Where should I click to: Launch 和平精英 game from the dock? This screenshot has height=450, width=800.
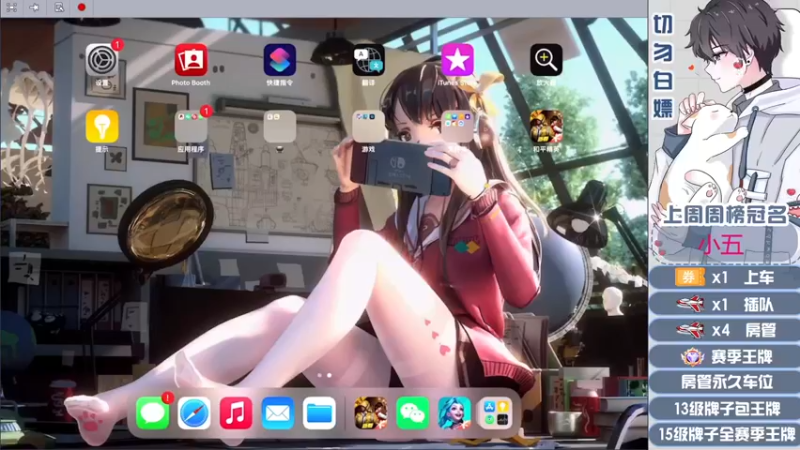370,413
